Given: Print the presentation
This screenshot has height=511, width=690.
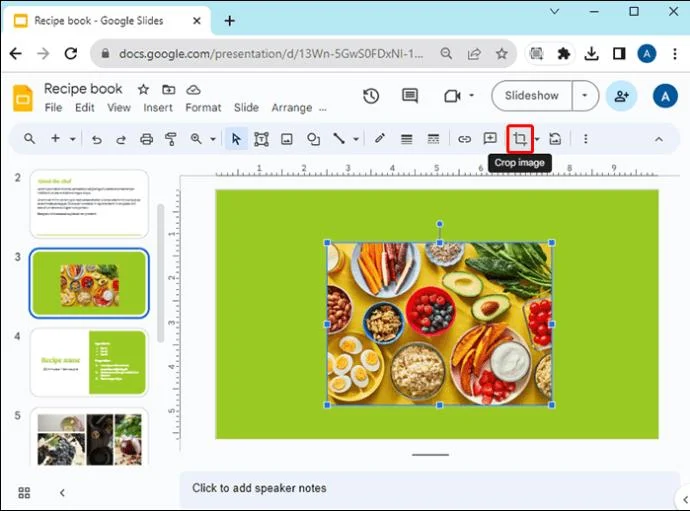Looking at the screenshot, I should [x=146, y=139].
